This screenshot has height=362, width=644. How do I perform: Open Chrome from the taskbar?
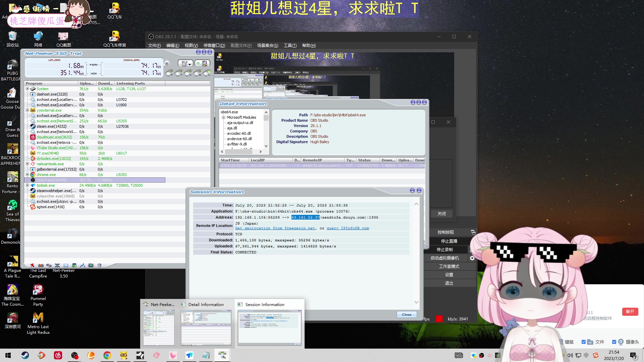pyautogui.click(x=107, y=355)
